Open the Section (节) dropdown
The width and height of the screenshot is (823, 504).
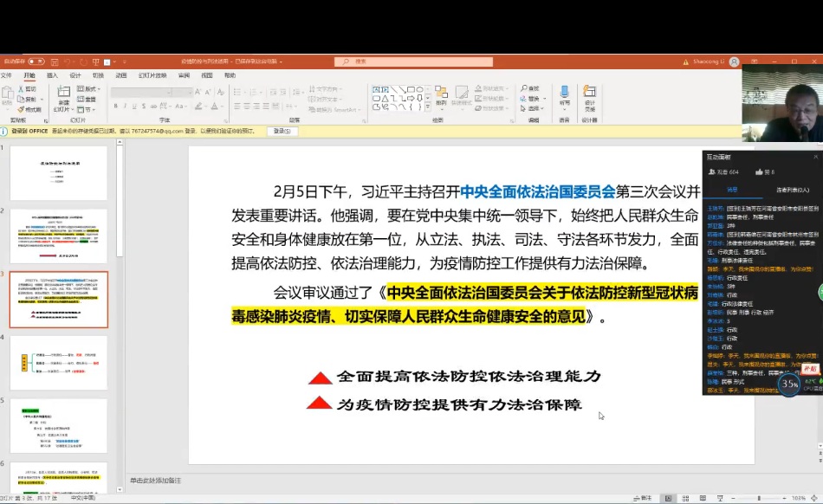pyautogui.click(x=86, y=110)
